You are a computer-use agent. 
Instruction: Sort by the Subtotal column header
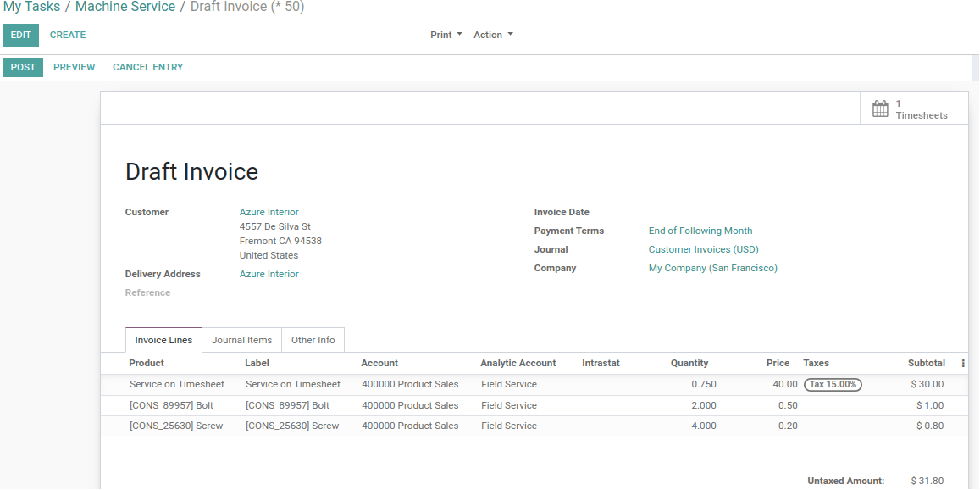tap(927, 363)
